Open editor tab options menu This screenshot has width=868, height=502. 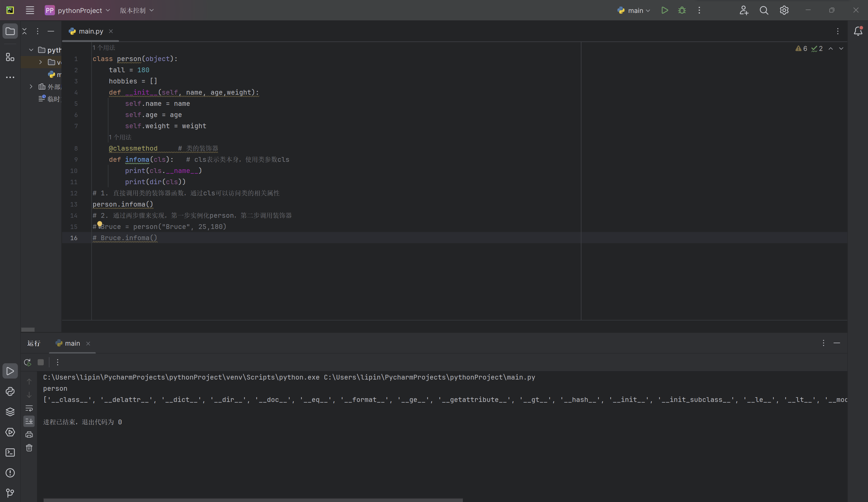(x=838, y=31)
